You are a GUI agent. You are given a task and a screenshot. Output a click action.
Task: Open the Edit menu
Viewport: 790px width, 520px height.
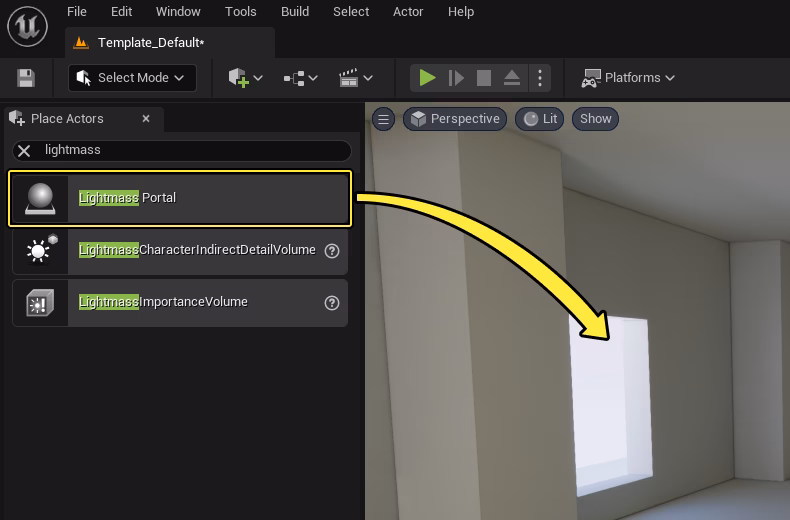pyautogui.click(x=121, y=12)
